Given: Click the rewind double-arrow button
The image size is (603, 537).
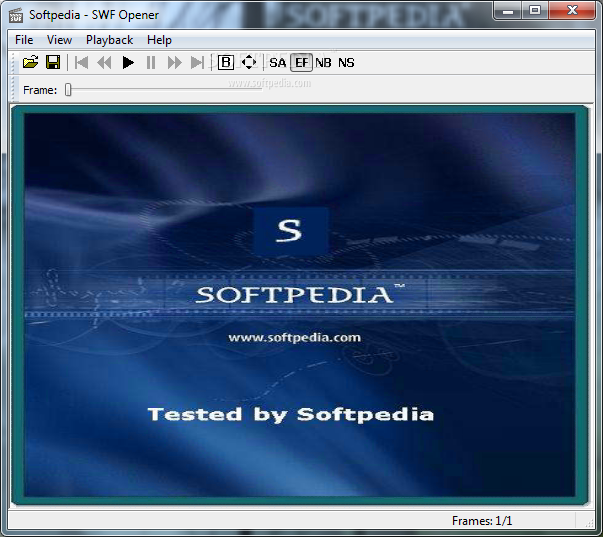Looking at the screenshot, I should tap(104, 62).
